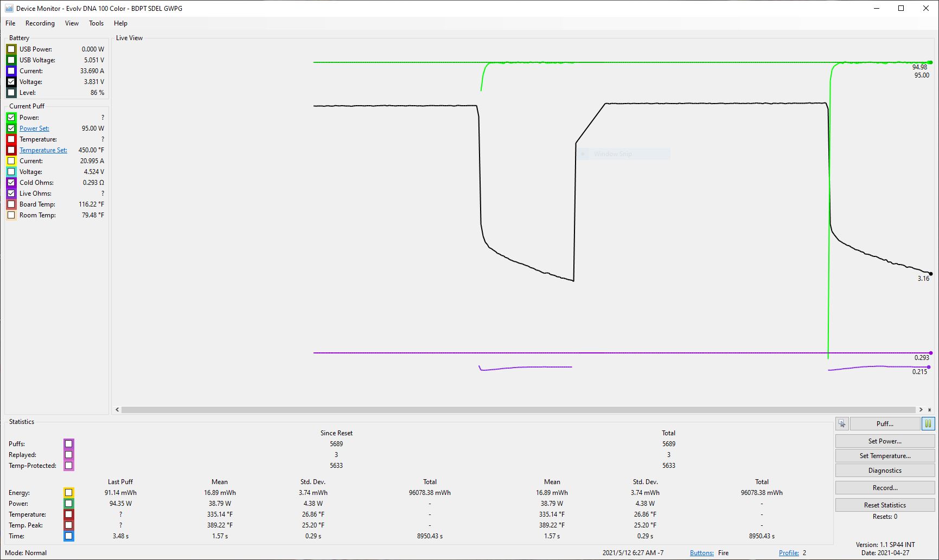Screen dimensions: 939x560
Task: Click the Device Monitor app icon in title bar
Action: point(9,8)
